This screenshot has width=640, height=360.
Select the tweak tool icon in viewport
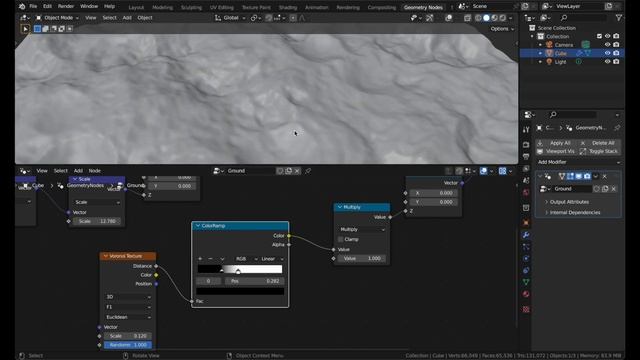coord(25,29)
